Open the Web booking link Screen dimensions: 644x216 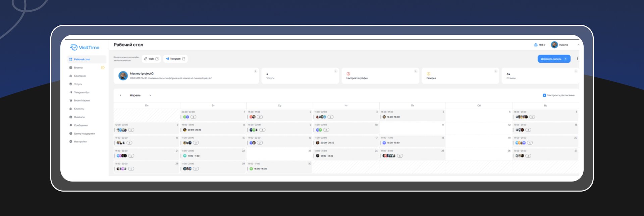151,59
